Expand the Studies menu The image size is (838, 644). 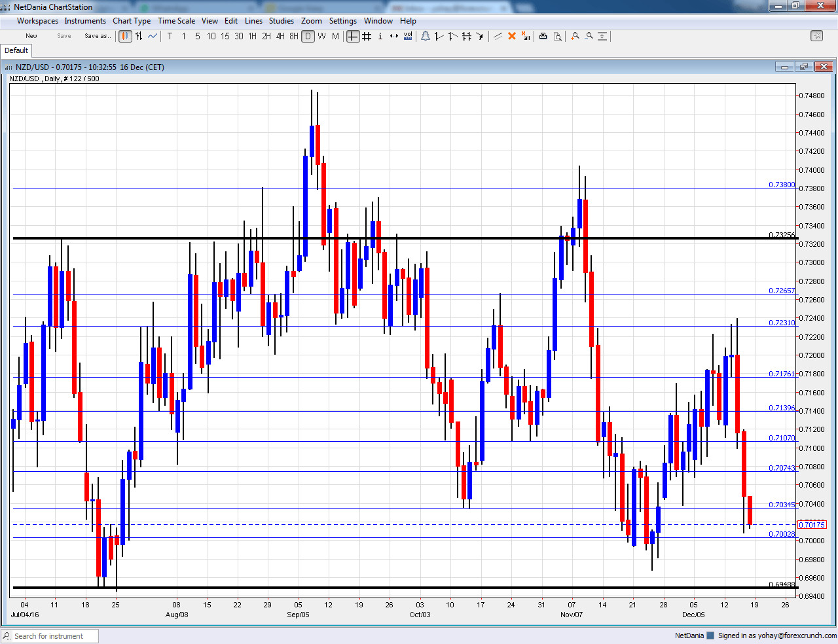point(282,21)
